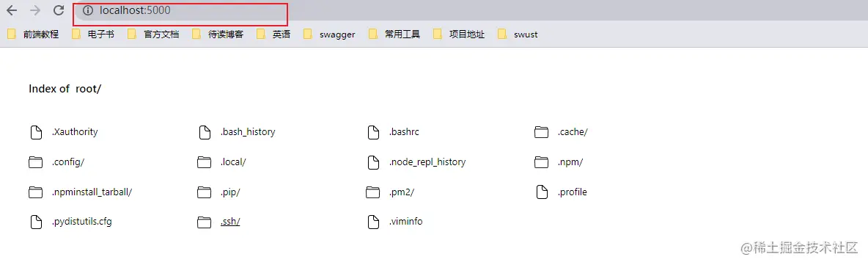
Task: Open the .Xauthority file link
Action: (75, 132)
